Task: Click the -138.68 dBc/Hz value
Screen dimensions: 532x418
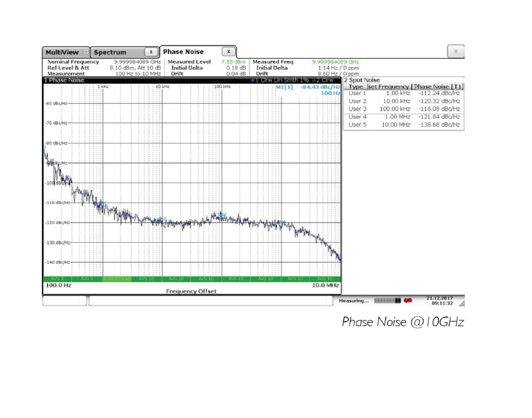Action: pos(439,125)
